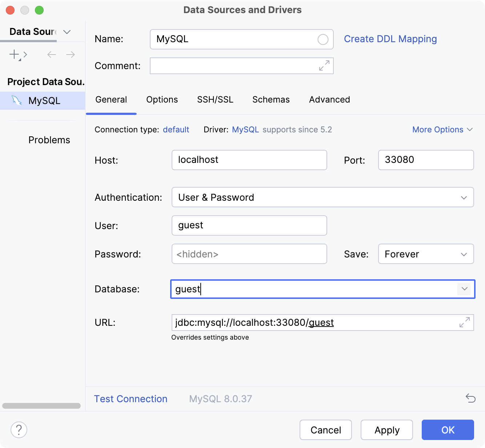Apply the connection settings
The width and height of the screenshot is (485, 448).
386,430
